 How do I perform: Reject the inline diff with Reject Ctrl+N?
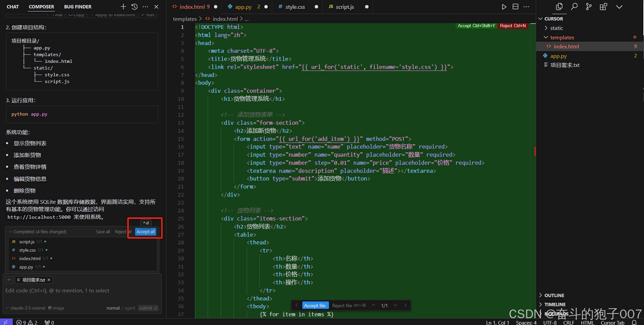click(513, 26)
